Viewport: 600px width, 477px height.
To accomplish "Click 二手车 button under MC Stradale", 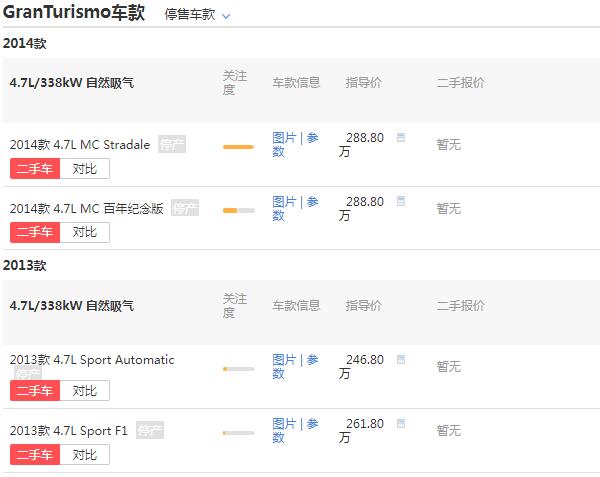I will pos(35,169).
